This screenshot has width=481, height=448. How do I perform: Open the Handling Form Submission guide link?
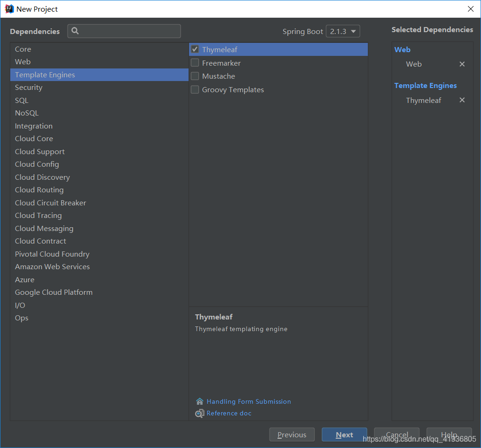click(x=249, y=401)
